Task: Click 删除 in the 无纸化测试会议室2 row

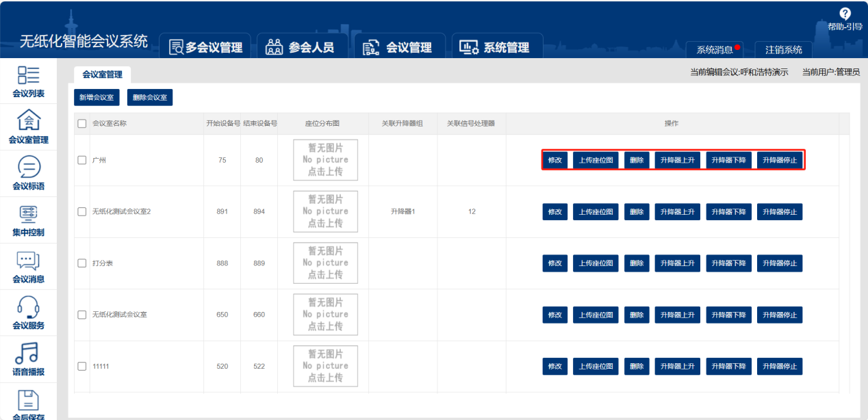Action: (x=637, y=212)
